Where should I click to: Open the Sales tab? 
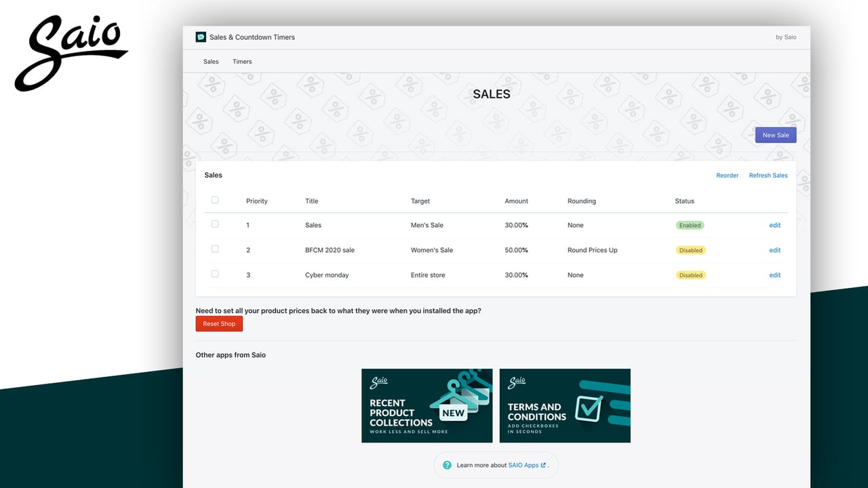211,62
